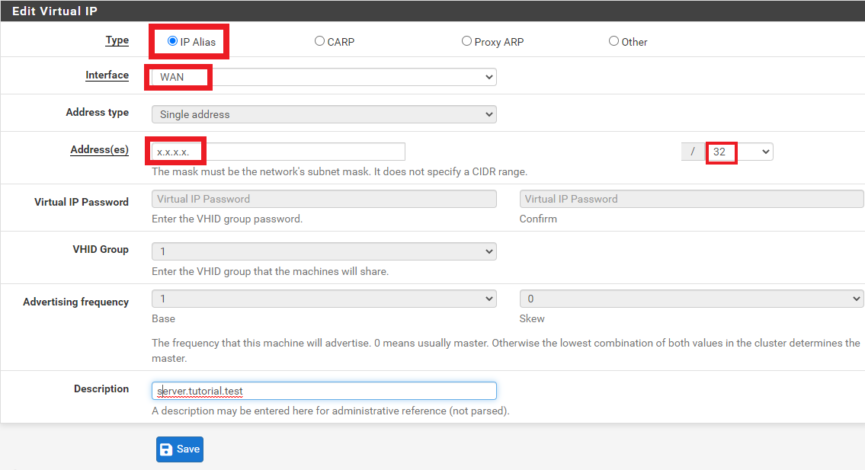
Task: Focus the Virtual IP Password field
Action: [x=324, y=199]
